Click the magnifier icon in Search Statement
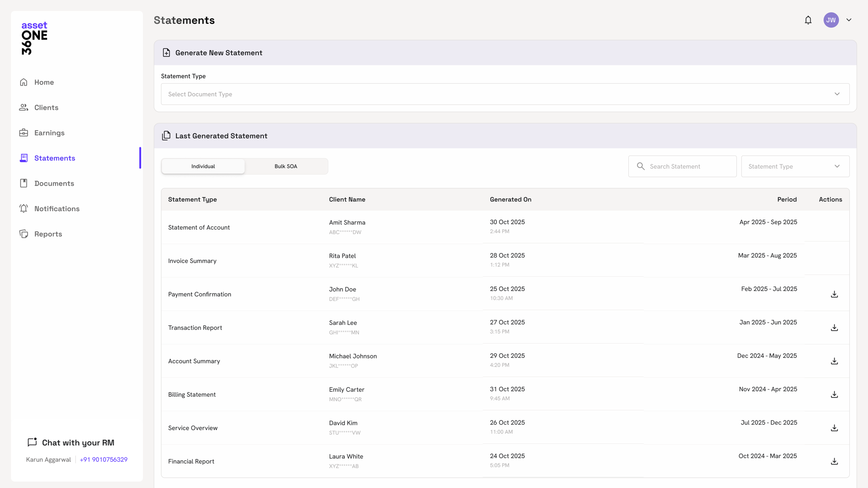 click(x=641, y=166)
